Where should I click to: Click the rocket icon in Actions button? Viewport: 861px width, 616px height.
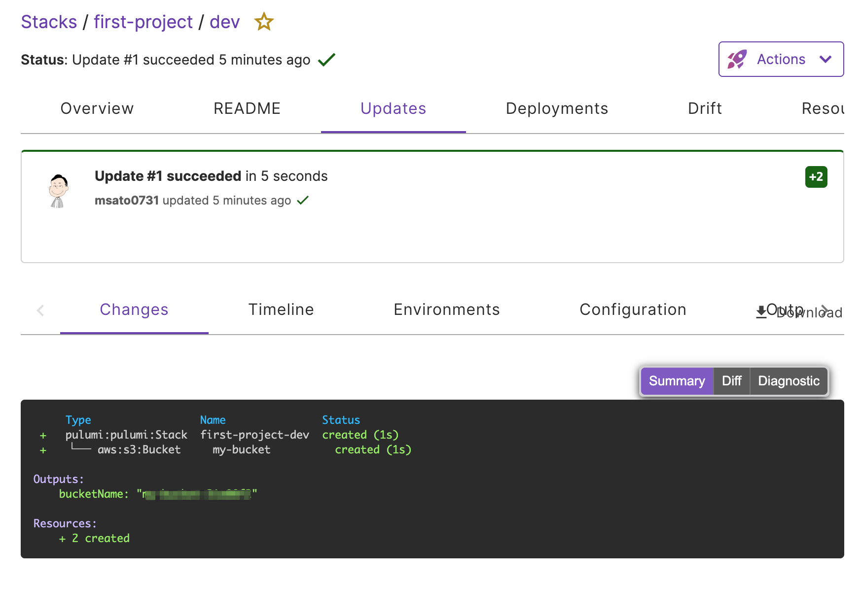(737, 59)
